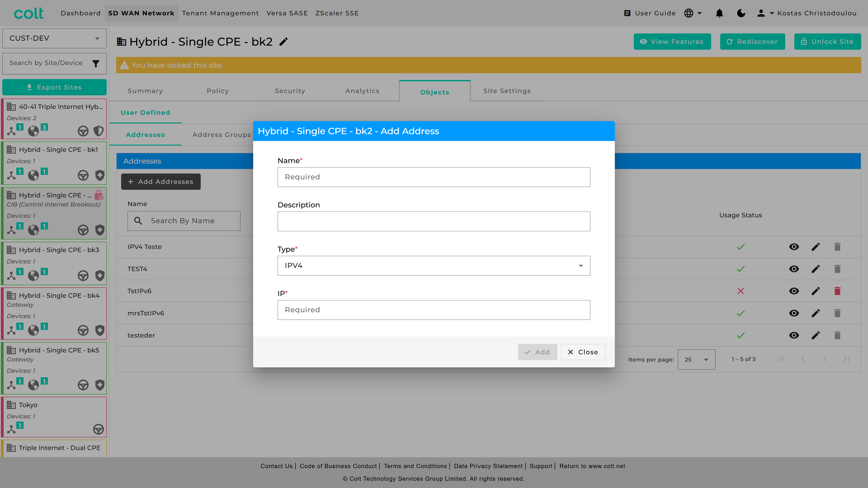This screenshot has height=488, width=868.
Task: Toggle dark mode moon icon
Action: tap(741, 13)
